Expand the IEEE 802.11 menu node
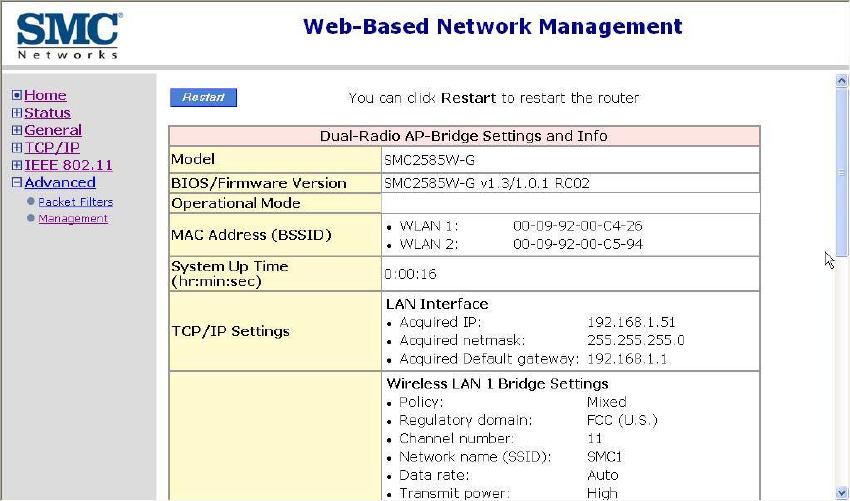850x501 pixels. 17,165
